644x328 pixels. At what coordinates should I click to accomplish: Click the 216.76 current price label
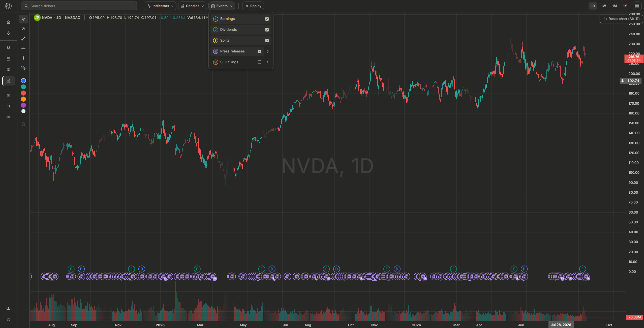[x=634, y=59]
